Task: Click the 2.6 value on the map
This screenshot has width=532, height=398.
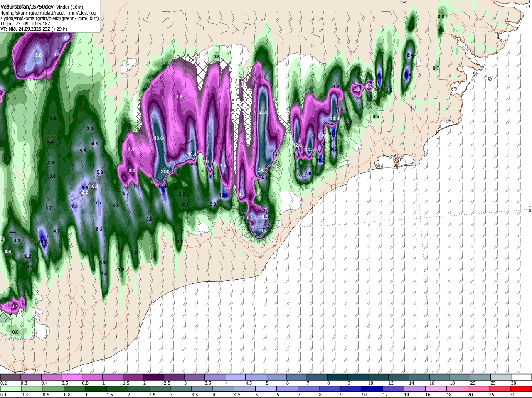Action: tap(390, 67)
